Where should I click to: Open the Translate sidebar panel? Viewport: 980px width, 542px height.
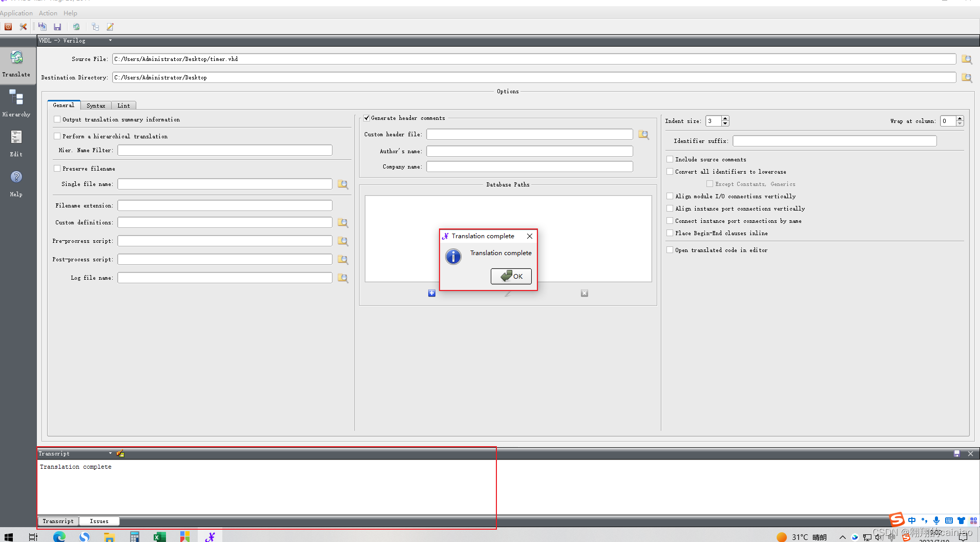click(x=16, y=64)
